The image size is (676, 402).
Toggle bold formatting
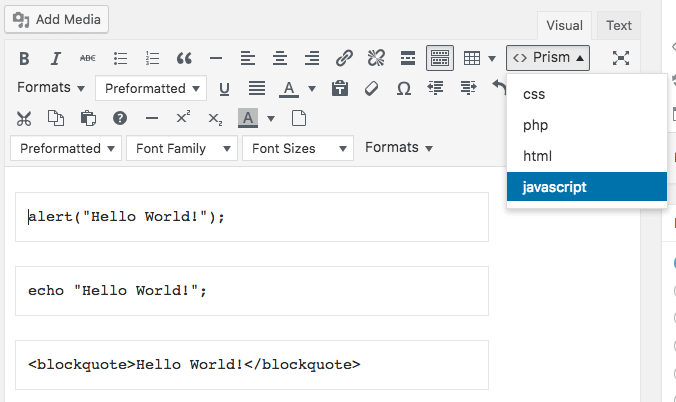point(24,58)
